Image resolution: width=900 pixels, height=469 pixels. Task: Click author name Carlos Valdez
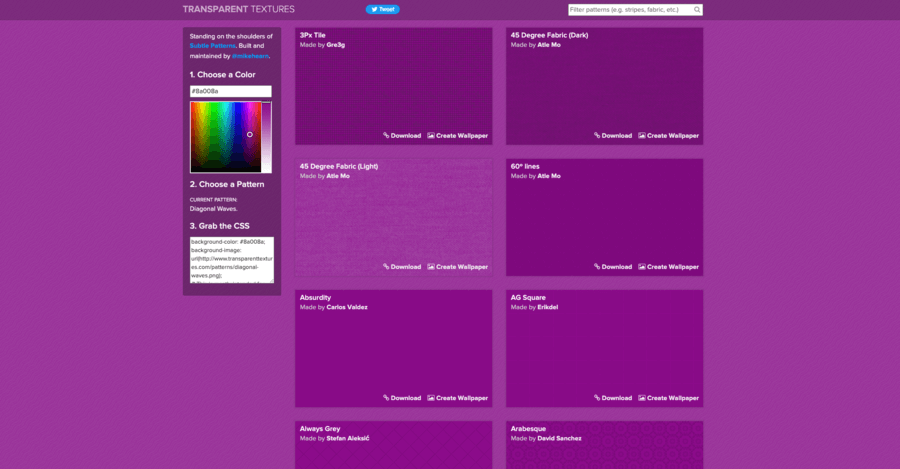(x=347, y=307)
